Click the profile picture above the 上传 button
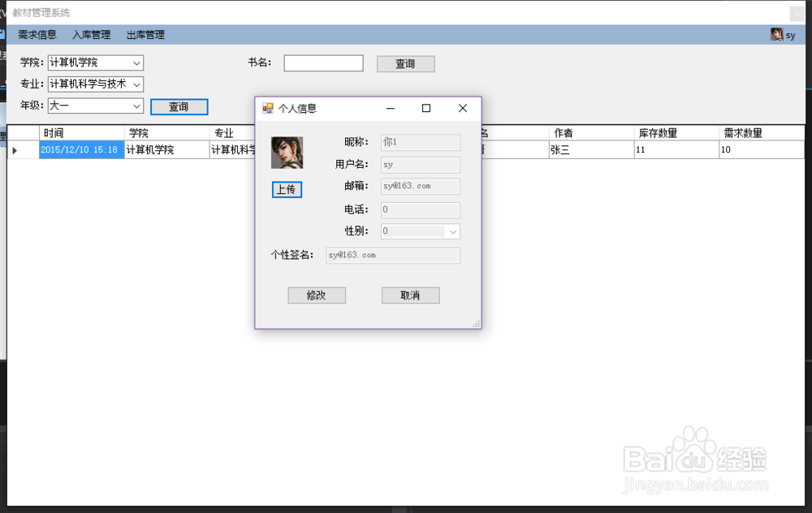The height and width of the screenshot is (513, 812). 285,153
